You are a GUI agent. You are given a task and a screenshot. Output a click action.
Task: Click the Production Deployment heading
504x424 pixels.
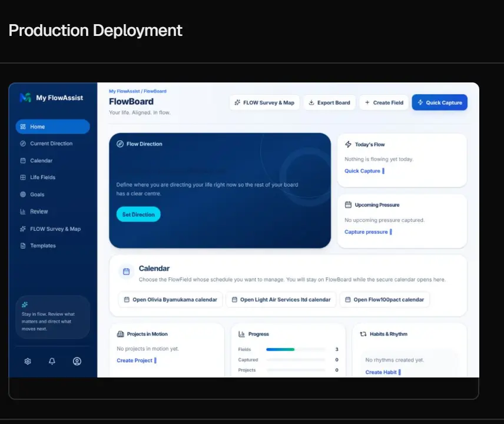[95, 31]
